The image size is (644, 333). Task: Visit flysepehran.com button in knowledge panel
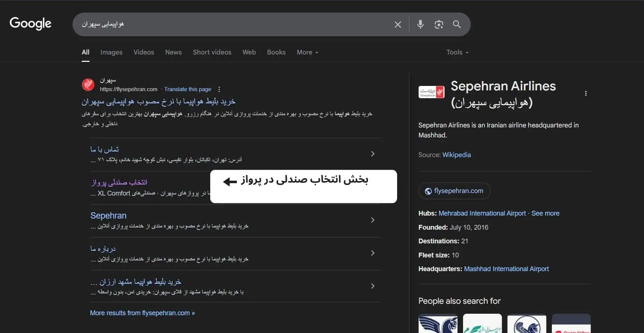tap(455, 191)
